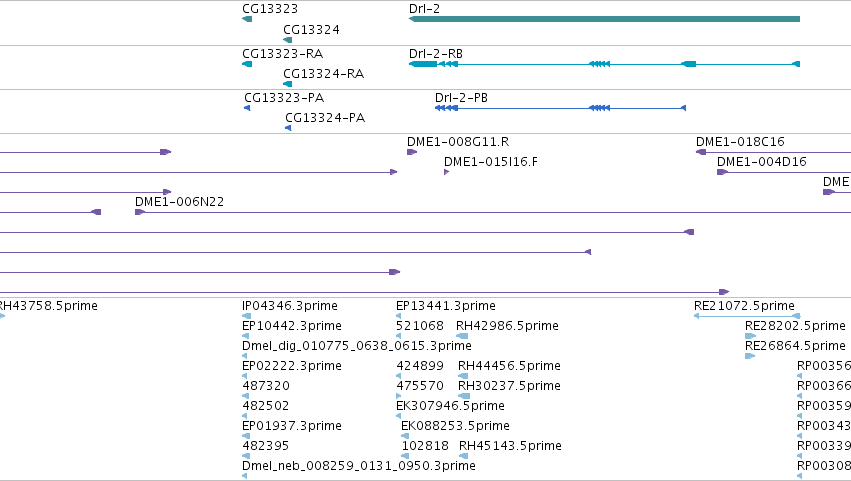Image resolution: width=851 pixels, height=481 pixels.
Task: Select the CG13323-PA label
Action: 284,98
